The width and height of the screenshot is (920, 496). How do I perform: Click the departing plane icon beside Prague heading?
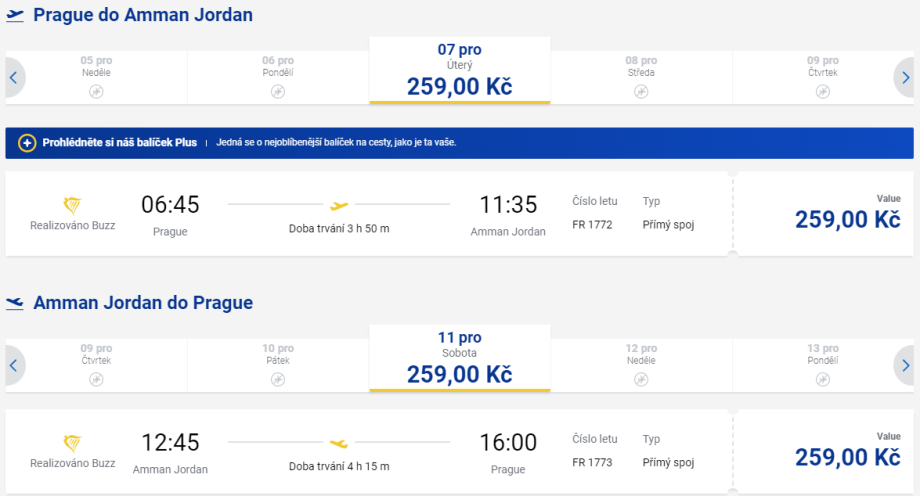[15, 16]
